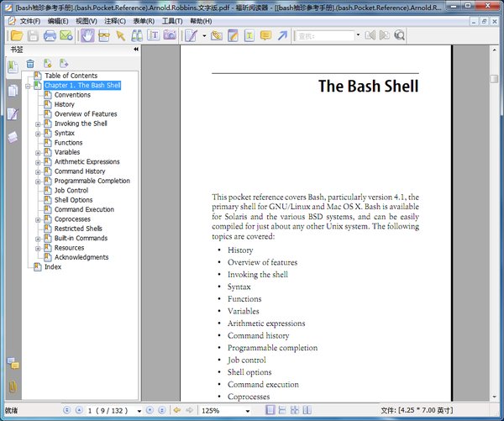Viewport: 504px width, 421px height.
Task: Expand the Variables bookmark node
Action: pyautogui.click(x=38, y=153)
